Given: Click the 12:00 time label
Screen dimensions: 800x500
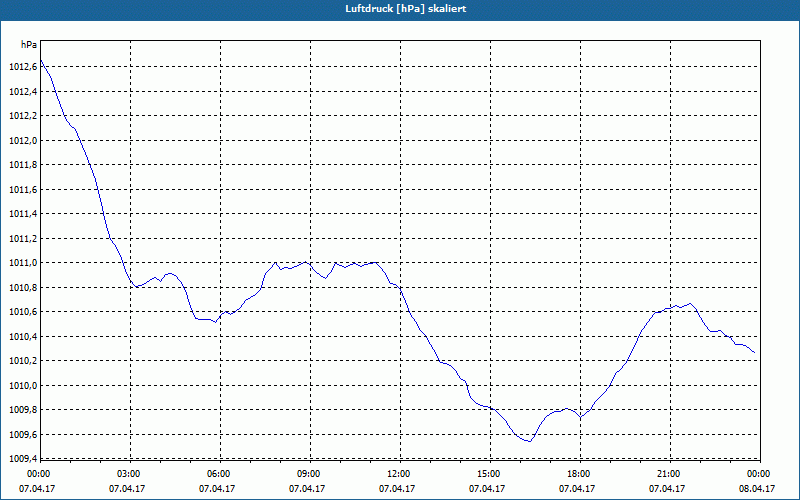Looking at the screenshot, I should click(398, 474).
